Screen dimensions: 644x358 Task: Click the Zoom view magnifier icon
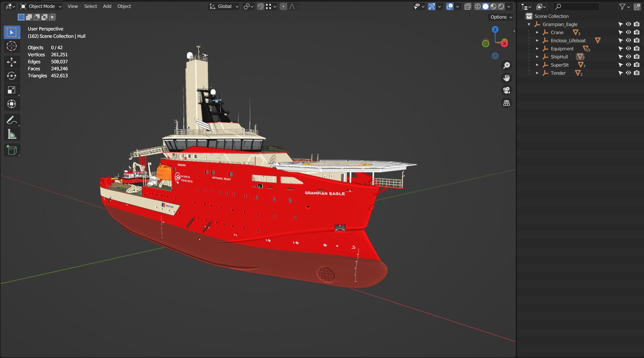(x=506, y=65)
